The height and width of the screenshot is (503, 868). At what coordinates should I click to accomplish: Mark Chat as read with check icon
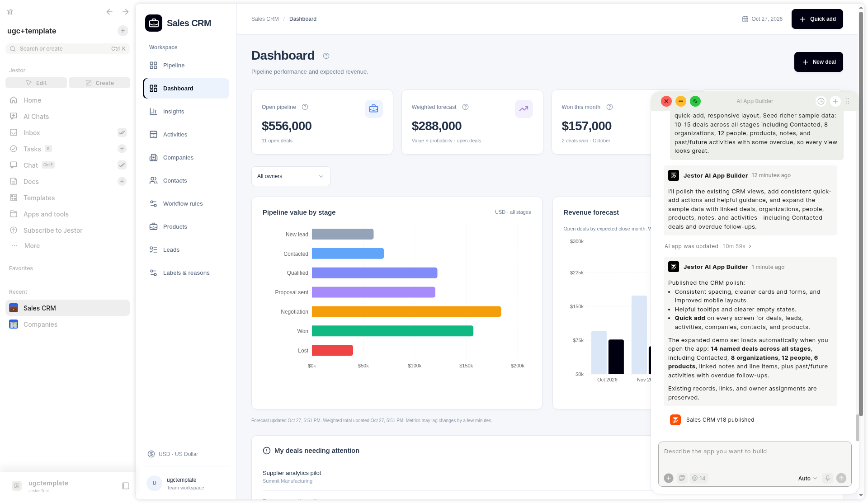(x=122, y=165)
